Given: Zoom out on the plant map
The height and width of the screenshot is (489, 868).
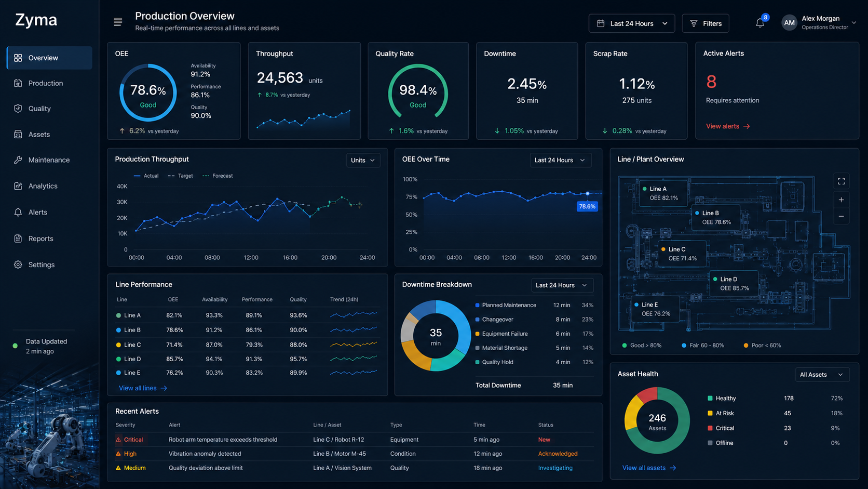Looking at the screenshot, I should [841, 216].
